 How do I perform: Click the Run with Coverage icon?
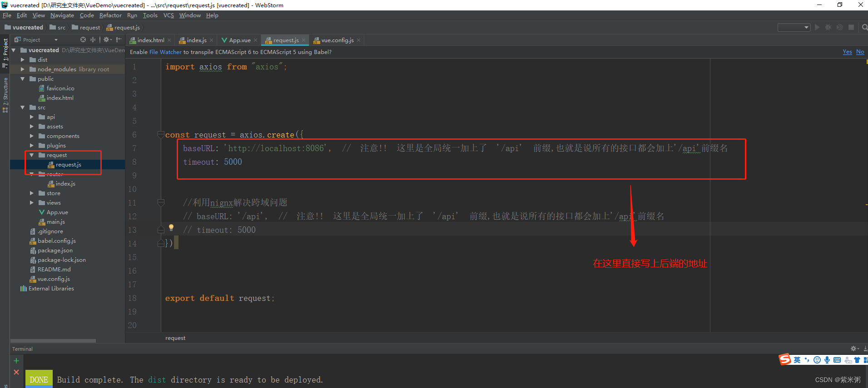point(840,28)
